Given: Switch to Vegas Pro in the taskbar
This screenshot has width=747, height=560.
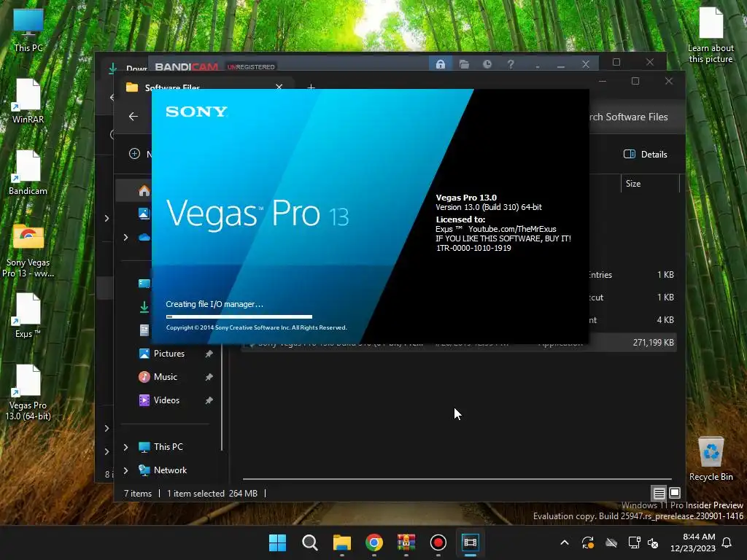Looking at the screenshot, I should pyautogui.click(x=471, y=542).
